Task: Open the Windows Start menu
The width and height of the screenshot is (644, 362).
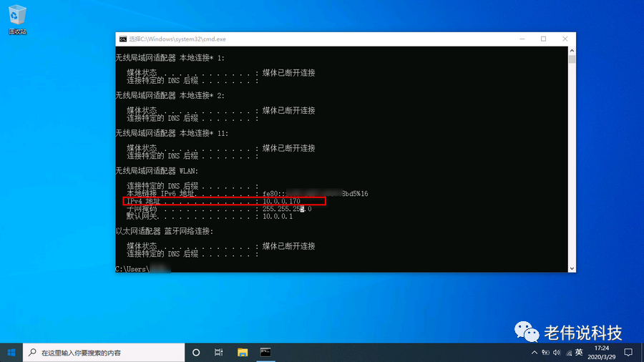Action: (x=11, y=353)
